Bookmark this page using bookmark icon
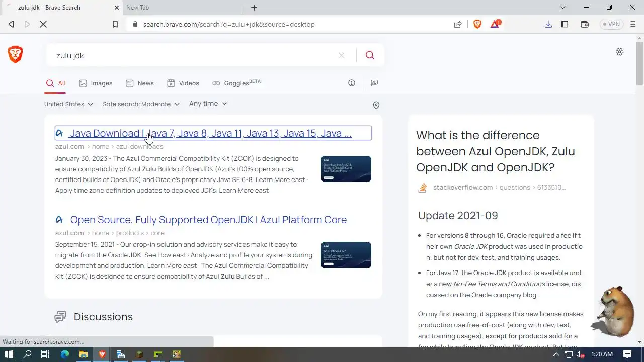The width and height of the screenshot is (644, 362). coord(115,24)
